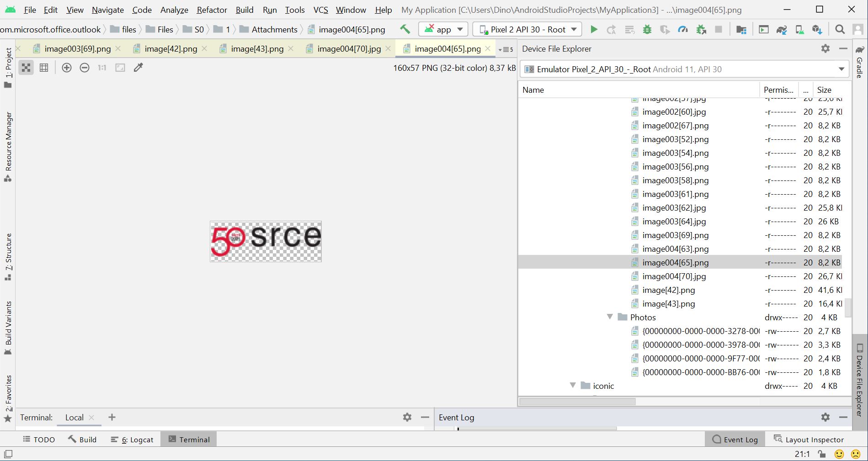This screenshot has width=868, height=461.
Task: Click the Make Project hammer icon
Action: click(x=405, y=29)
